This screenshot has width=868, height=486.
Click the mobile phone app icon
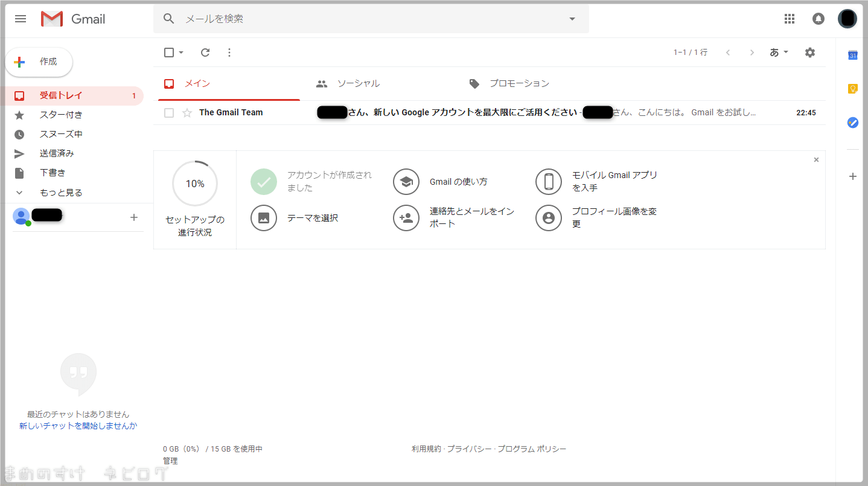click(x=549, y=182)
